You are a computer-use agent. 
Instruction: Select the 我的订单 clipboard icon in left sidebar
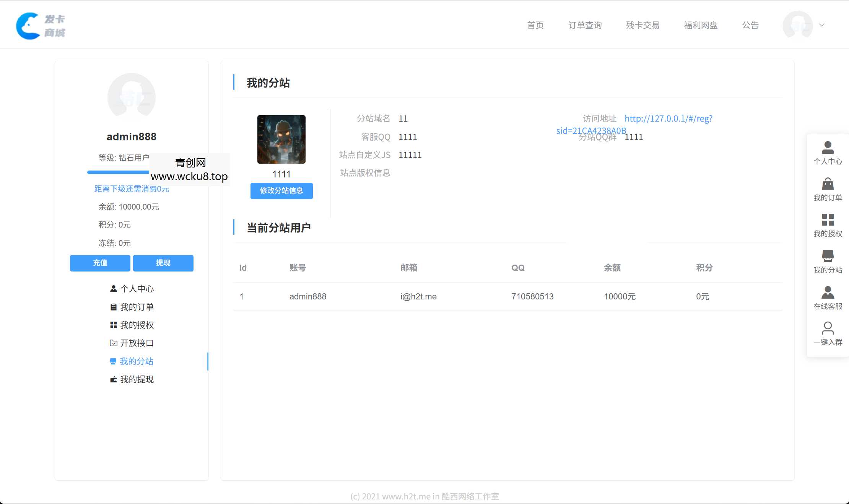tap(113, 307)
